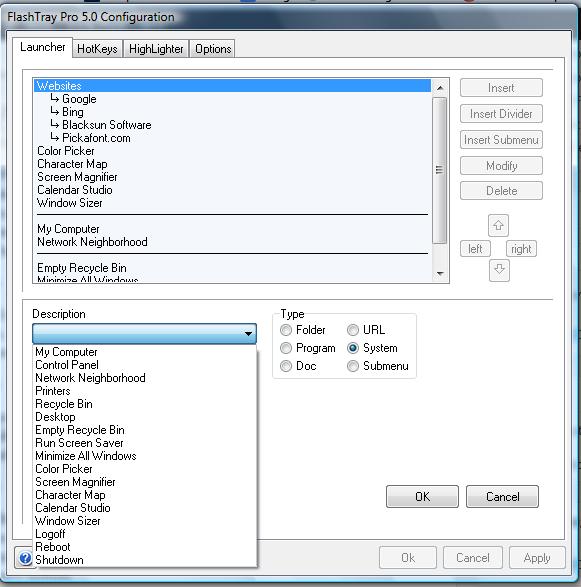581x587 pixels.
Task: Switch to the Launcher tab
Action: click(x=42, y=47)
